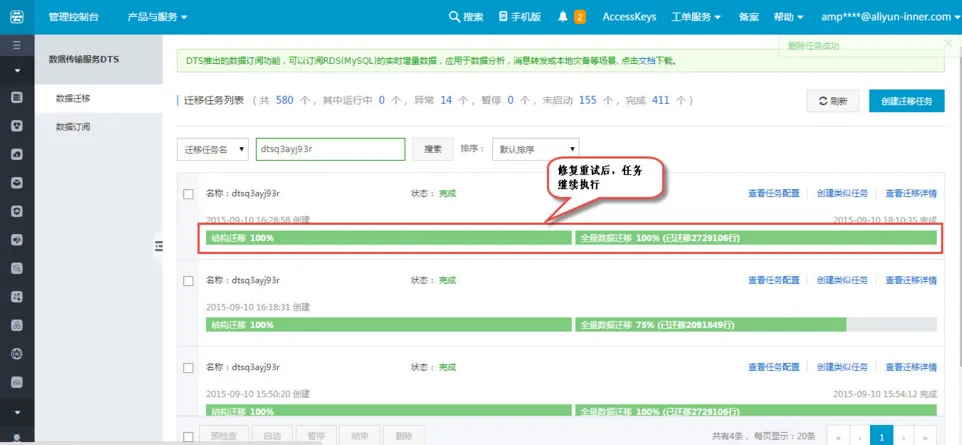Close the 删除任务成功 notification
962x445 pixels.
pos(948,42)
